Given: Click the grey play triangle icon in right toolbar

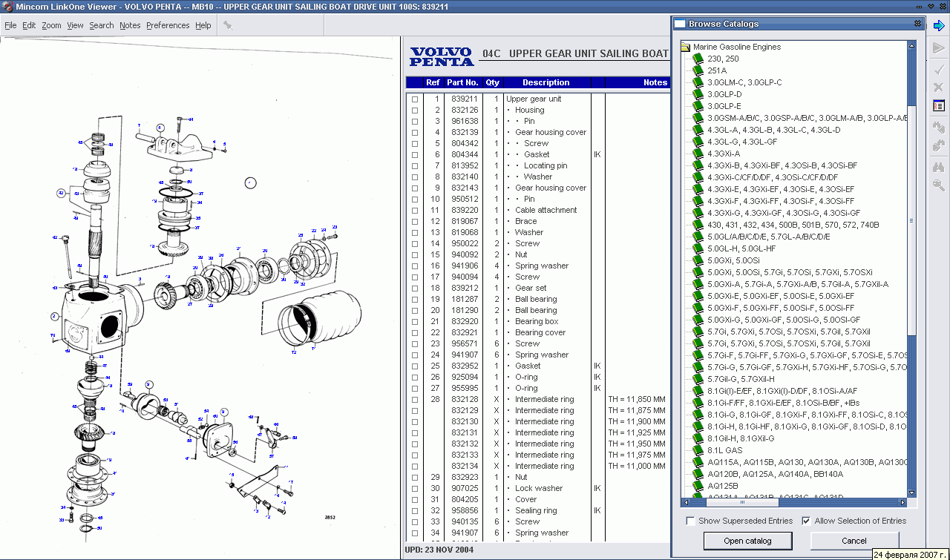Looking at the screenshot, I should (938, 49).
